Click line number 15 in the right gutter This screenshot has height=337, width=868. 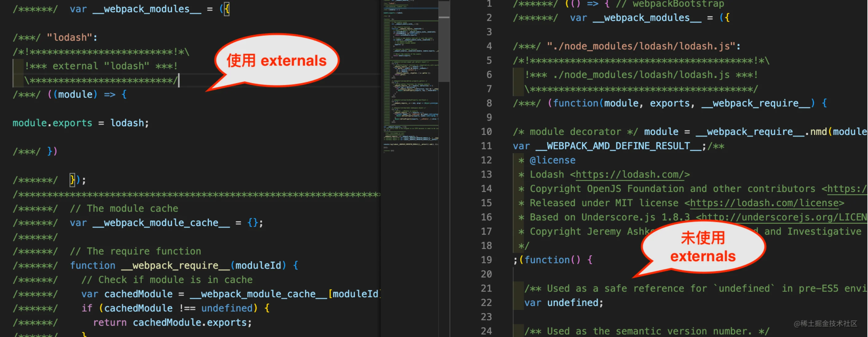pyautogui.click(x=486, y=203)
